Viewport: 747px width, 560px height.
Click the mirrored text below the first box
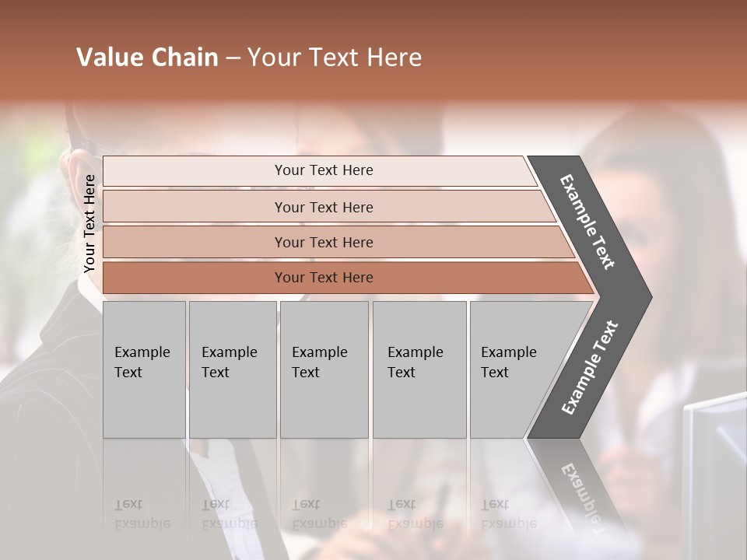click(x=142, y=514)
